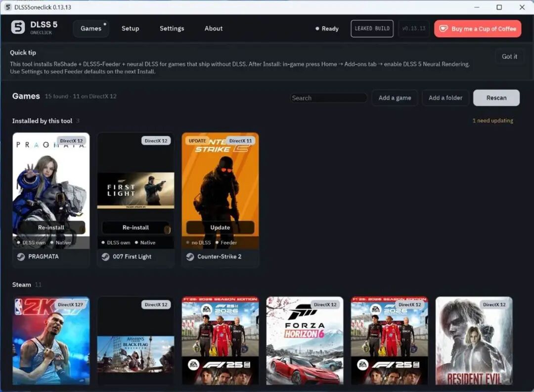The image size is (534, 392).
Task: Focus the Search games field
Action: pyautogui.click(x=329, y=98)
